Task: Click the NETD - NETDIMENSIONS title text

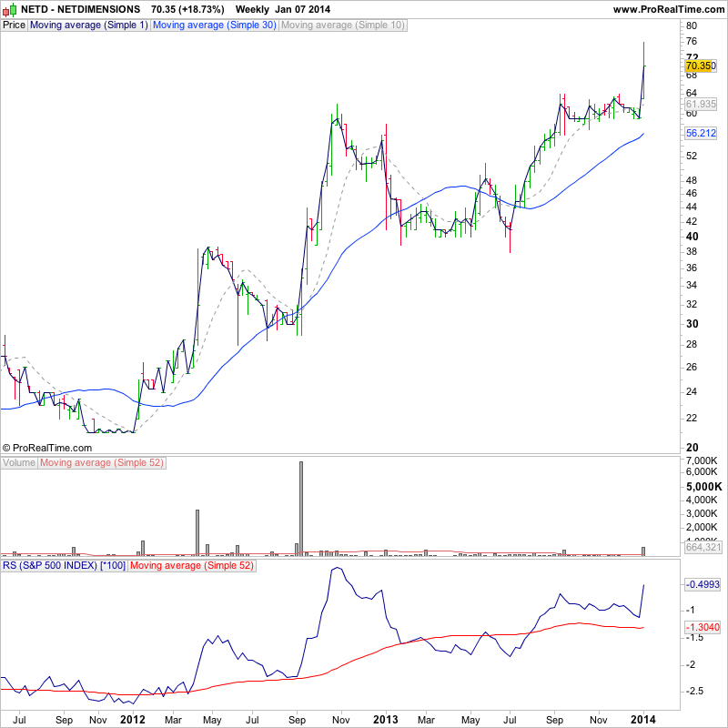Action: point(80,9)
